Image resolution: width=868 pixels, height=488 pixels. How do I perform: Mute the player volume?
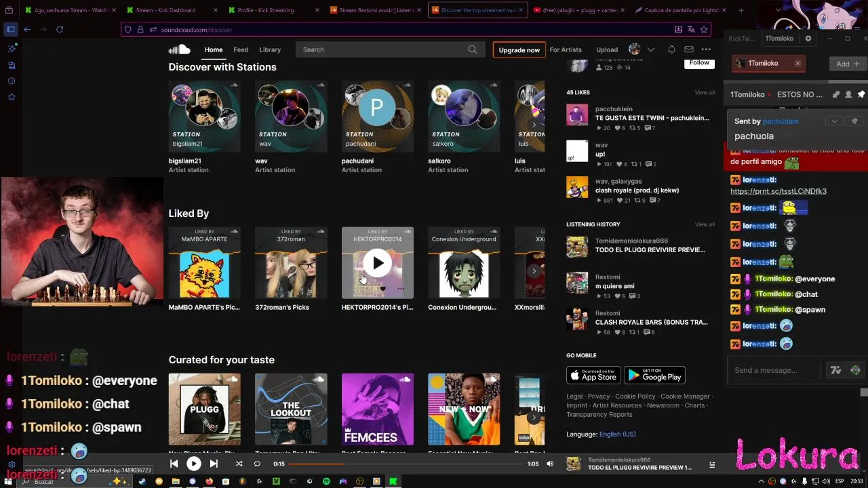[x=550, y=464]
